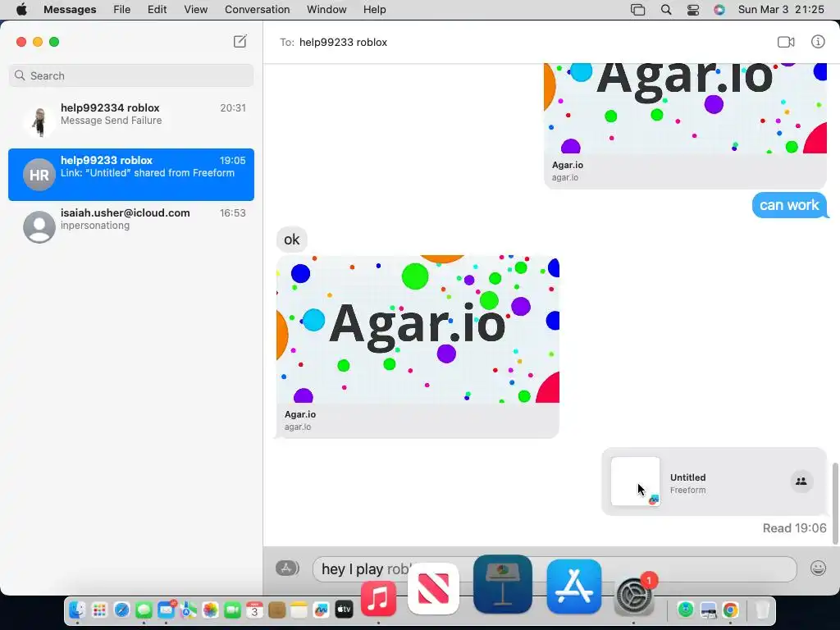
Task: Open Maps from the Dock
Action: point(188,609)
